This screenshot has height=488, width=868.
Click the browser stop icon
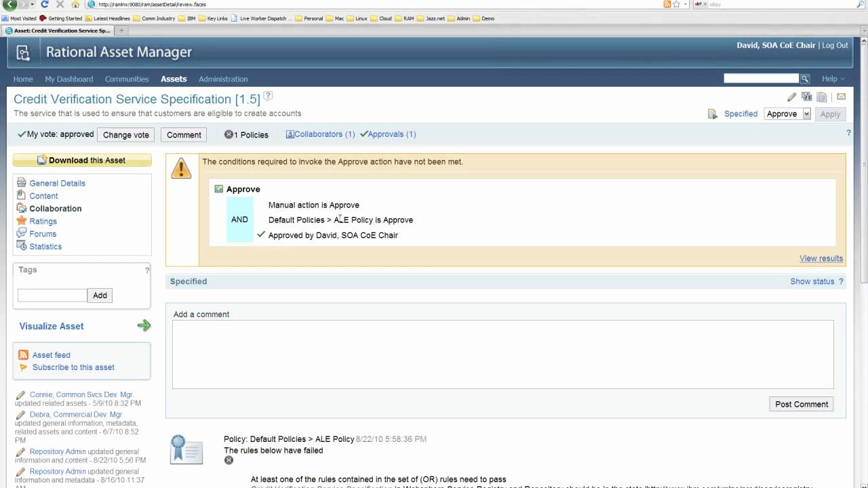point(60,4)
